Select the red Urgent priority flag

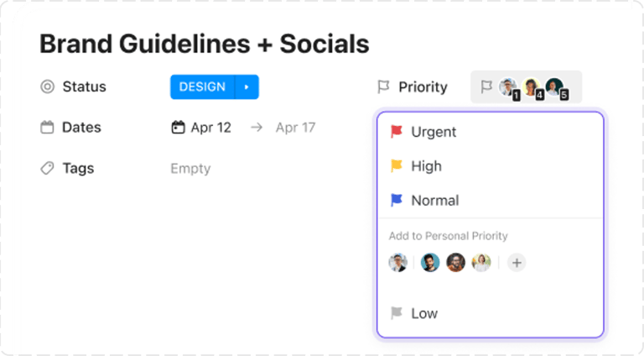tap(397, 132)
